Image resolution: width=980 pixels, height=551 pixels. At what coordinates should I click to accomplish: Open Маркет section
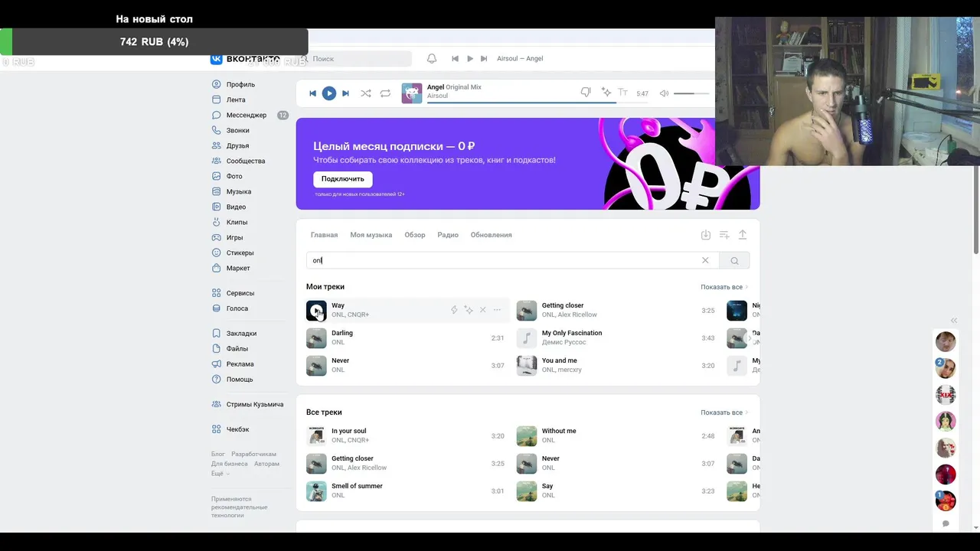point(238,268)
